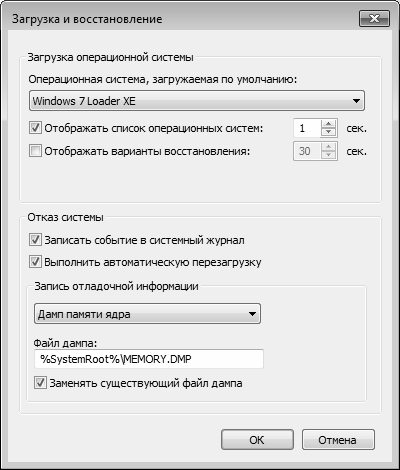
Task: Open the Дамп памяти ядра dropdown
Action: pyautogui.click(x=147, y=314)
